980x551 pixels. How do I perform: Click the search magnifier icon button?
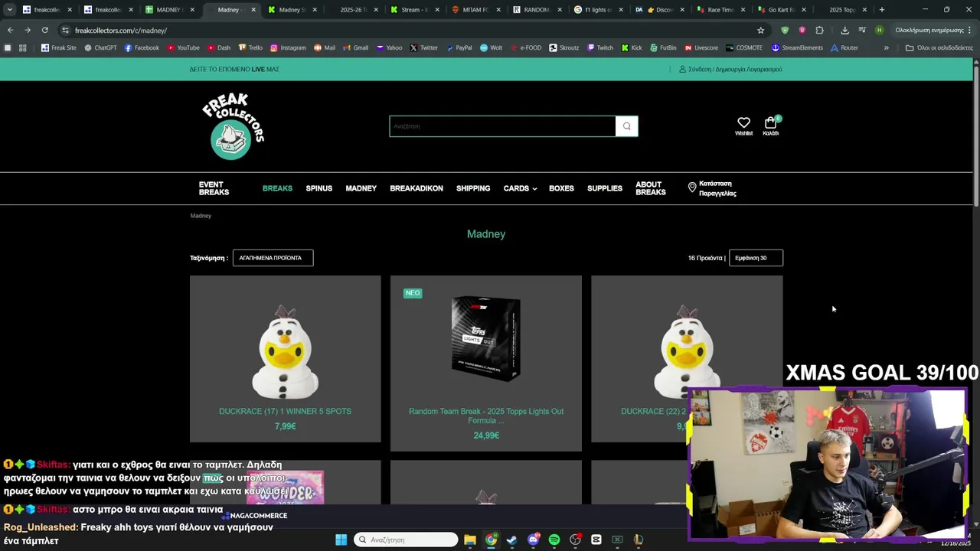tap(626, 126)
